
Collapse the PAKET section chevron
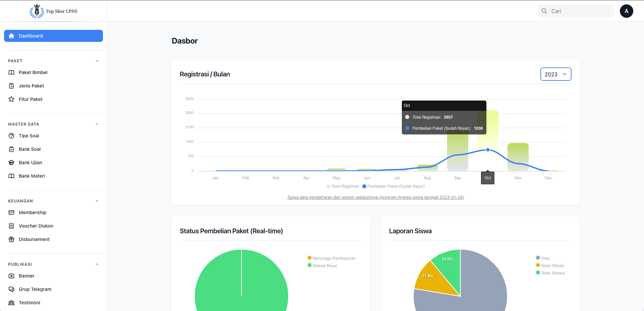[x=97, y=61]
